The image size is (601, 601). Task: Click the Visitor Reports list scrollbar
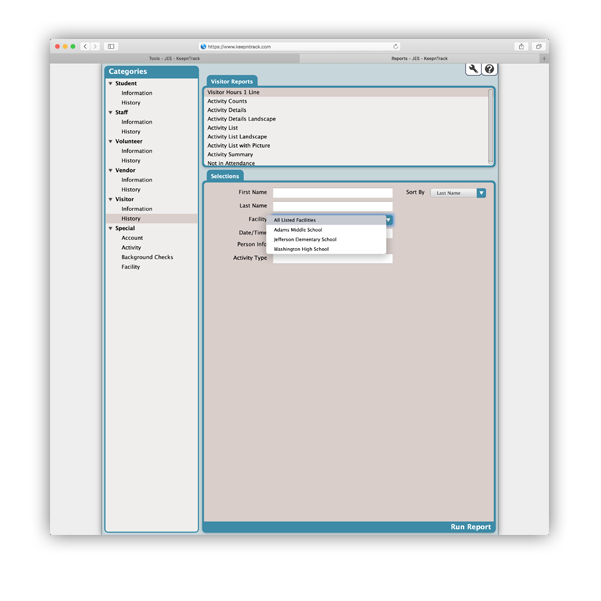click(x=490, y=126)
